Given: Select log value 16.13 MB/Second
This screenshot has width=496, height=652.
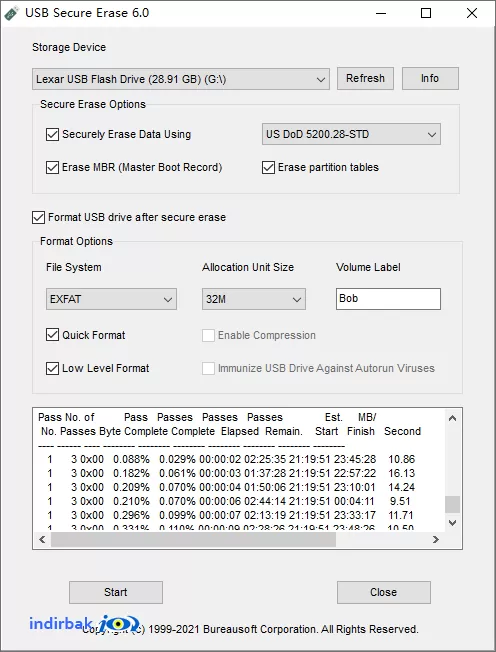Looking at the screenshot, I should coord(402,473).
